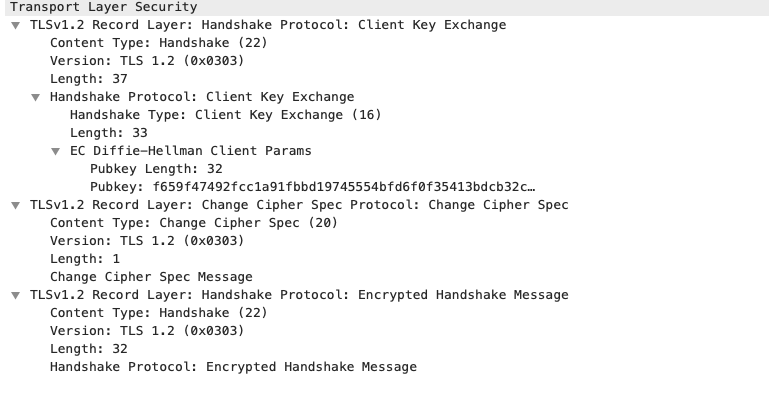Collapse Encrypted Handshake Message record layer
Image resolution: width=769 pixels, height=411 pixels.
16,295
